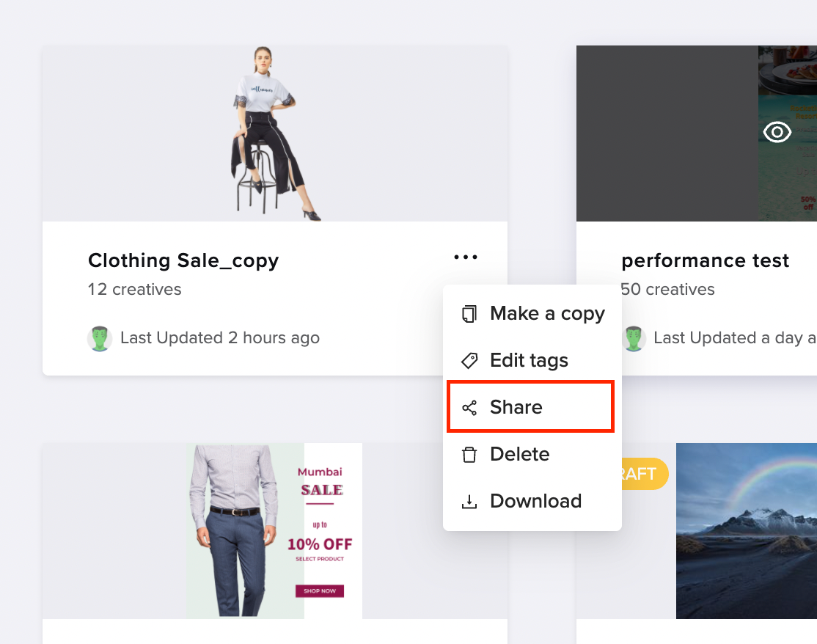Click the eye preview icon on performance test
Screen dimensions: 817x644
pos(777,132)
